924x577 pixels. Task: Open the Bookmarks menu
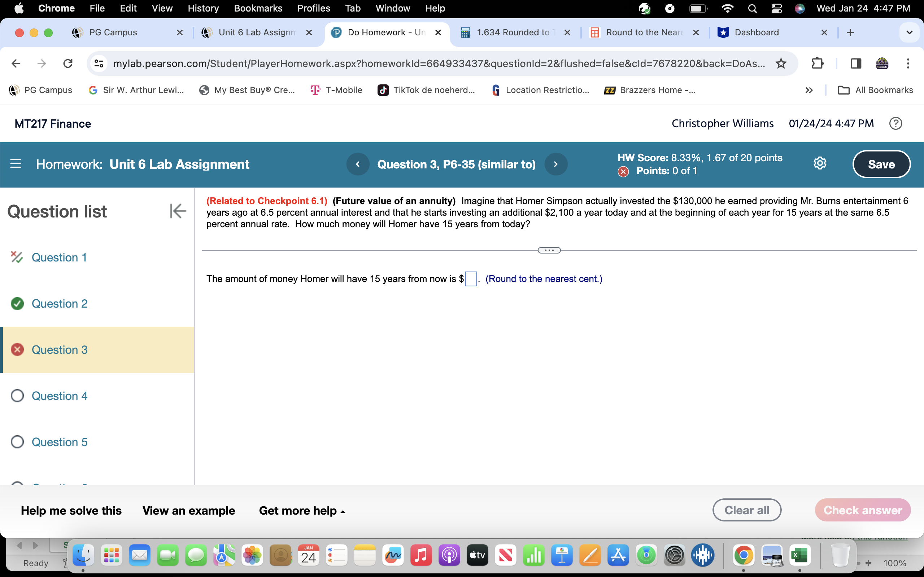coord(258,8)
